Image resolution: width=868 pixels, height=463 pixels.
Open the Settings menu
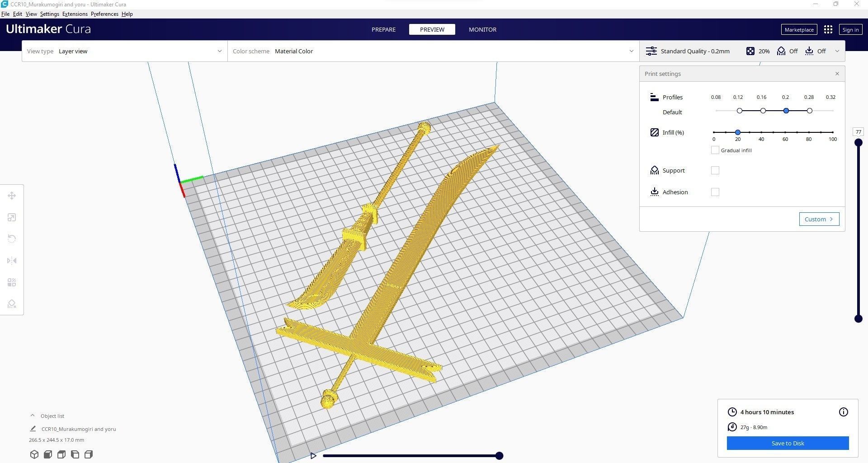pyautogui.click(x=50, y=14)
